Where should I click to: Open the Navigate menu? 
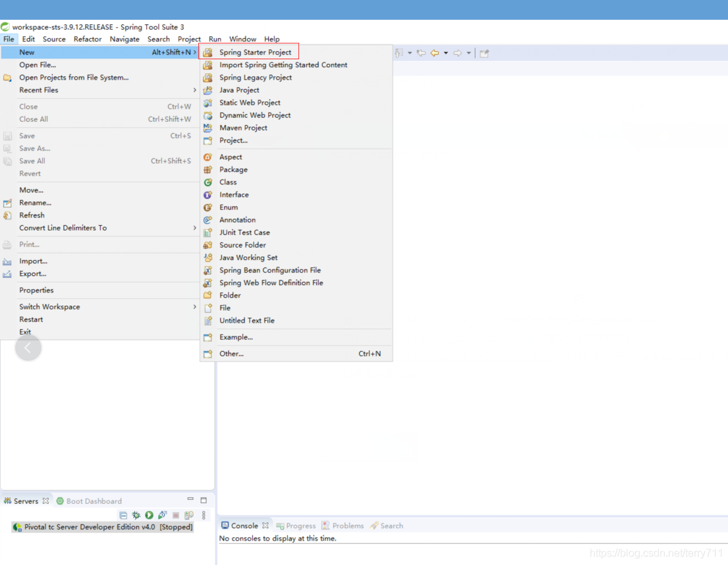click(x=125, y=39)
